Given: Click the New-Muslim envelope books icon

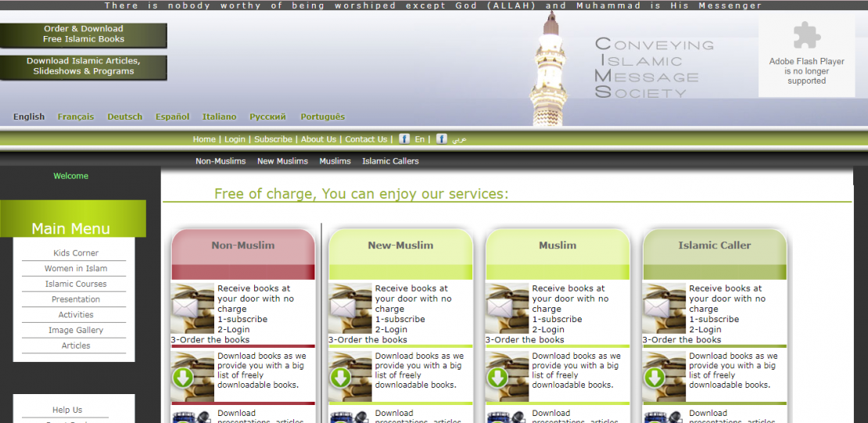Looking at the screenshot, I should point(350,308).
